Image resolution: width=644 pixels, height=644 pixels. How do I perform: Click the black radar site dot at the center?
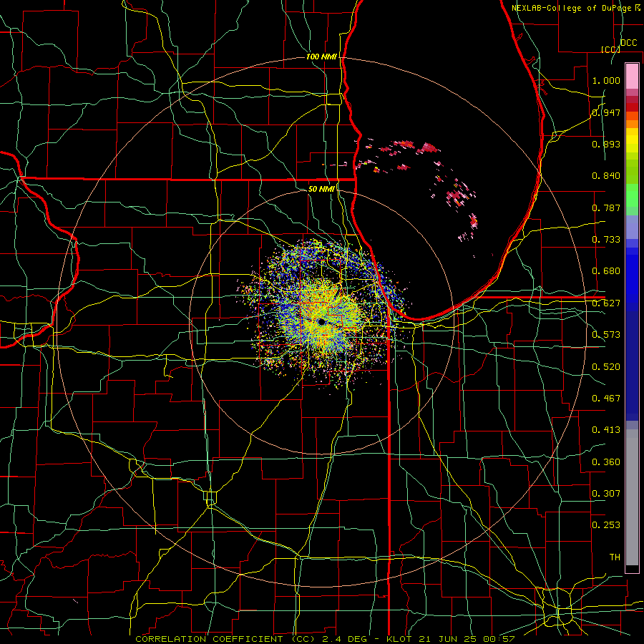321,322
